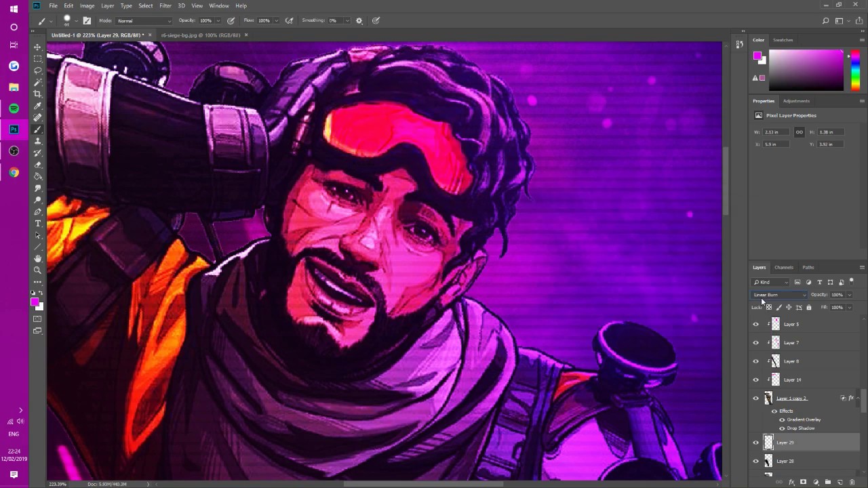The height and width of the screenshot is (488, 868).
Task: Select the Zoom tool
Action: coord(38,270)
